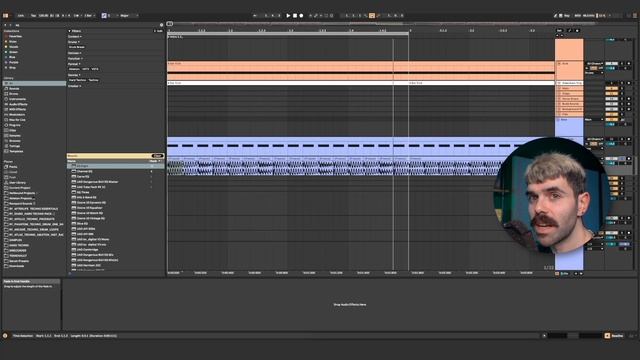Image resolution: width=640 pixels, height=360 pixels.
Task: Stop playback with the Stop button
Action: point(295,16)
